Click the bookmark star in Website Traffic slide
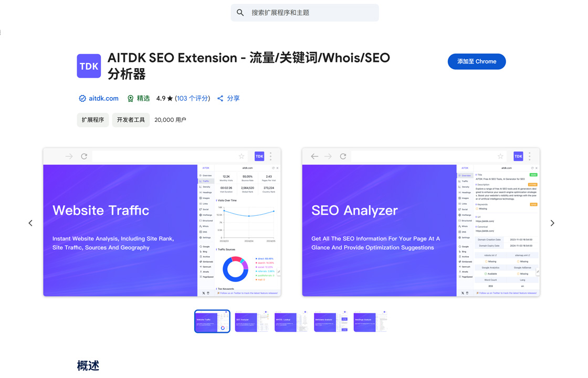 coord(241,156)
